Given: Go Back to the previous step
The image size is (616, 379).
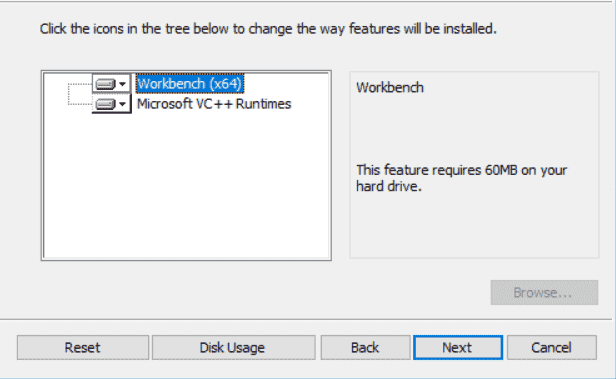Looking at the screenshot, I should pyautogui.click(x=365, y=348).
